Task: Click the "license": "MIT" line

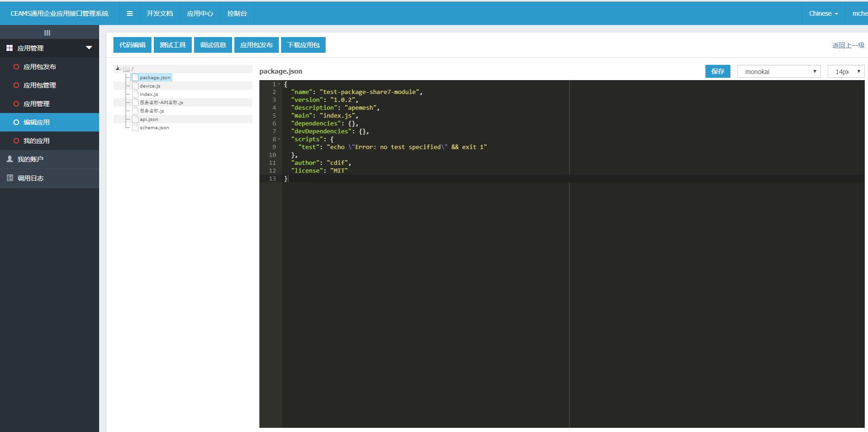Action: [x=319, y=171]
